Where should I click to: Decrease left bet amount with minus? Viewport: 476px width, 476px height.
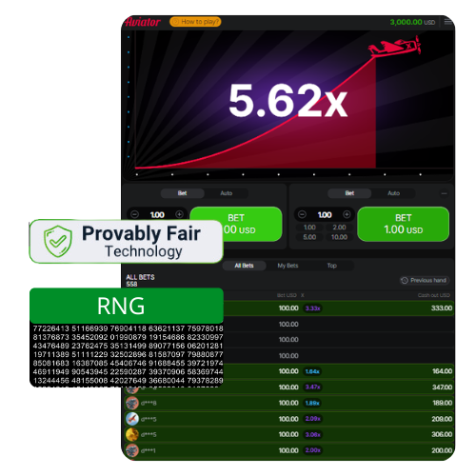[135, 214]
